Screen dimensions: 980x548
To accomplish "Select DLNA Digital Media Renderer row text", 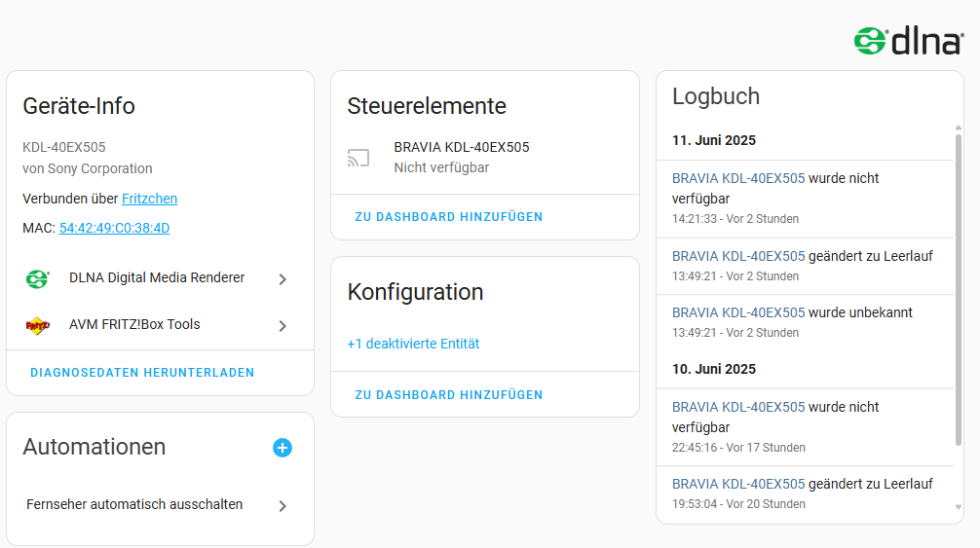I will pos(157,277).
